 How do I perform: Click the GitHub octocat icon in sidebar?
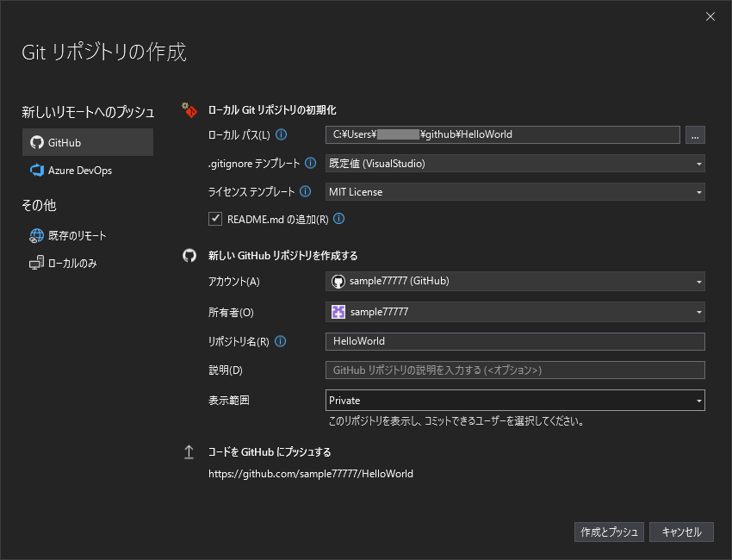click(x=37, y=142)
